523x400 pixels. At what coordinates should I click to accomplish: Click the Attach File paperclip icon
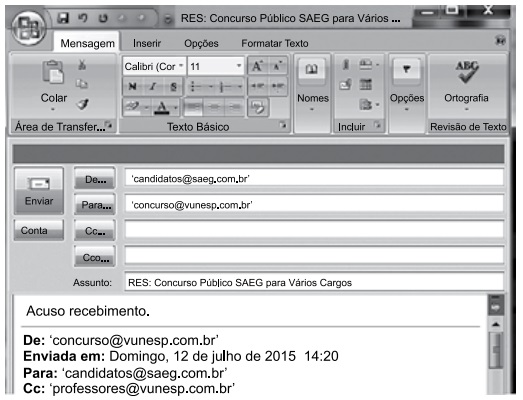coord(346,64)
